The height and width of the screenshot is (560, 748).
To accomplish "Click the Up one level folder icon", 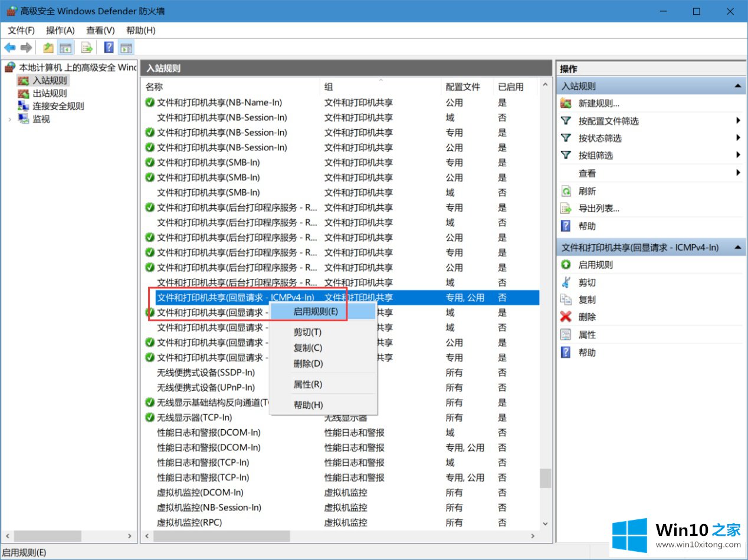I will (48, 48).
